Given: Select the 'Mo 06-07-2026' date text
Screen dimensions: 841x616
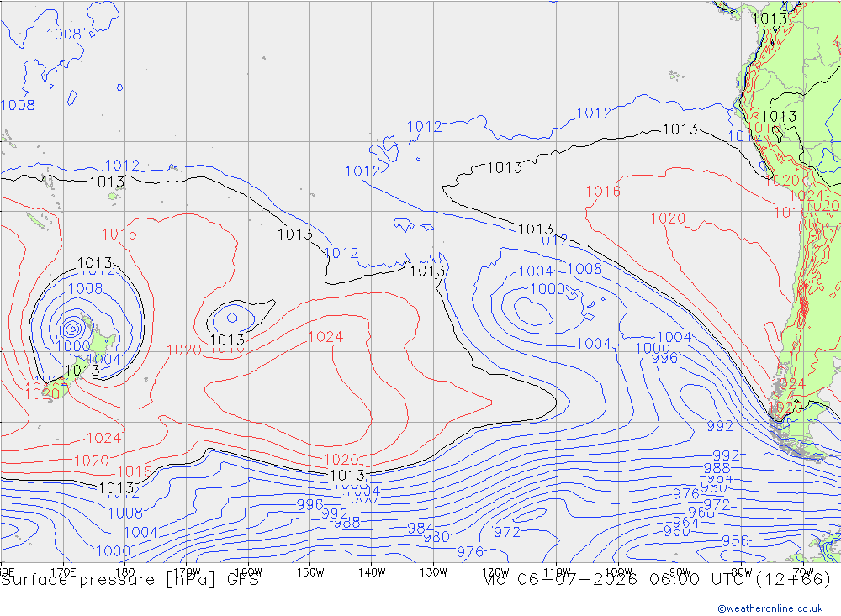Looking at the screenshot, I should coord(559,580).
